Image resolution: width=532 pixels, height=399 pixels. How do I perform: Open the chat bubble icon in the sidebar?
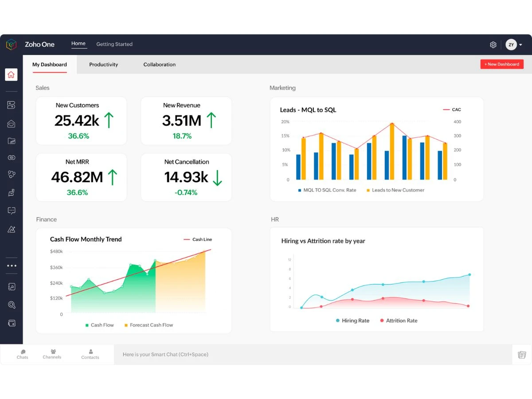(x=12, y=211)
